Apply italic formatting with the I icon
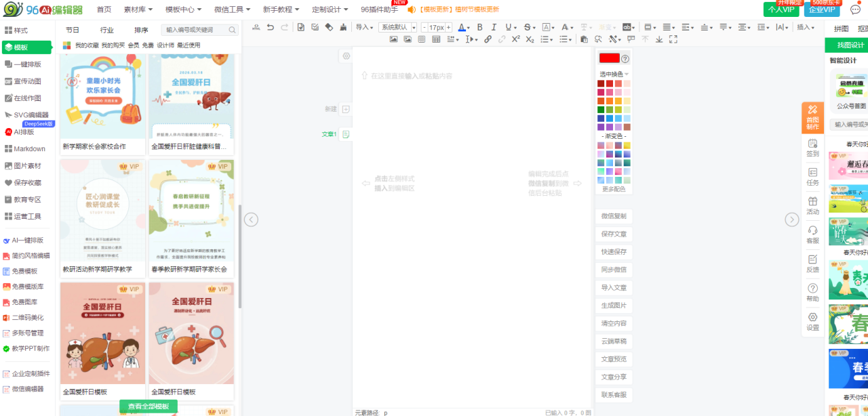 click(494, 27)
